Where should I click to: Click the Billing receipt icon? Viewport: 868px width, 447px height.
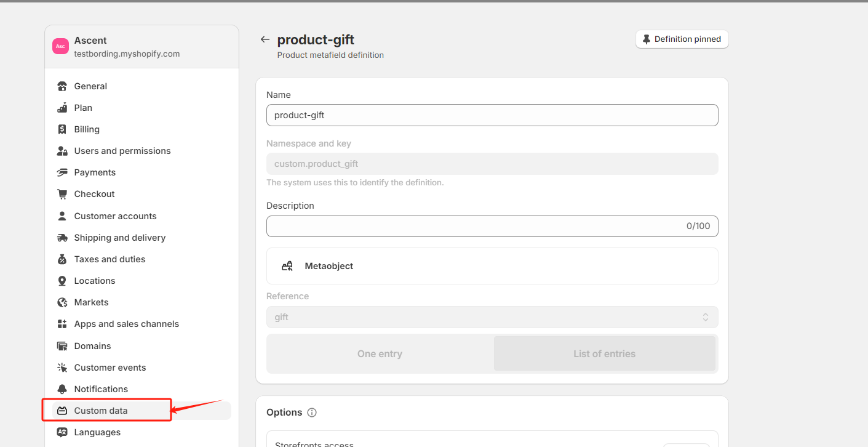tap(62, 129)
